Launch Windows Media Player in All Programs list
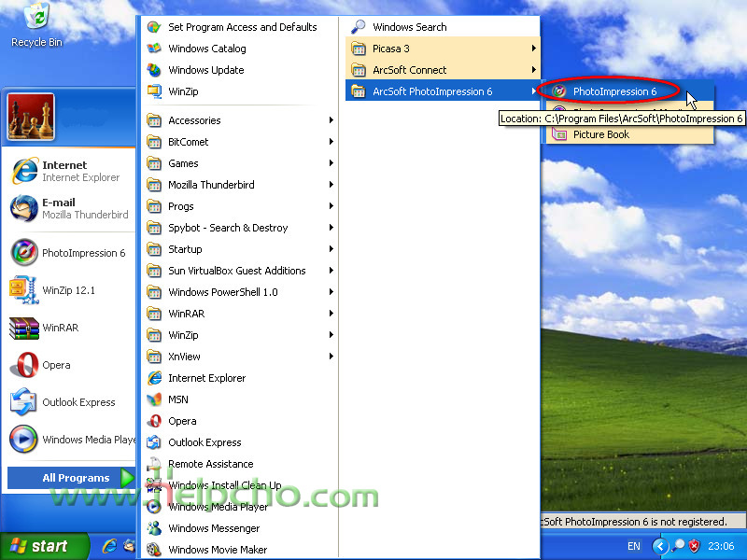Viewport: 747px width, 560px height. 240,507
